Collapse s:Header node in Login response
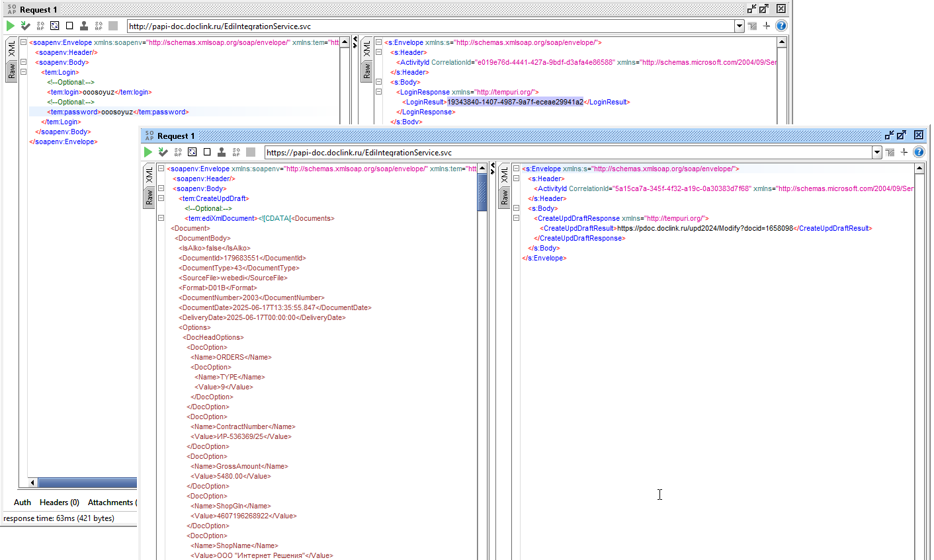Image resolution: width=934 pixels, height=560 pixels. pyautogui.click(x=379, y=52)
